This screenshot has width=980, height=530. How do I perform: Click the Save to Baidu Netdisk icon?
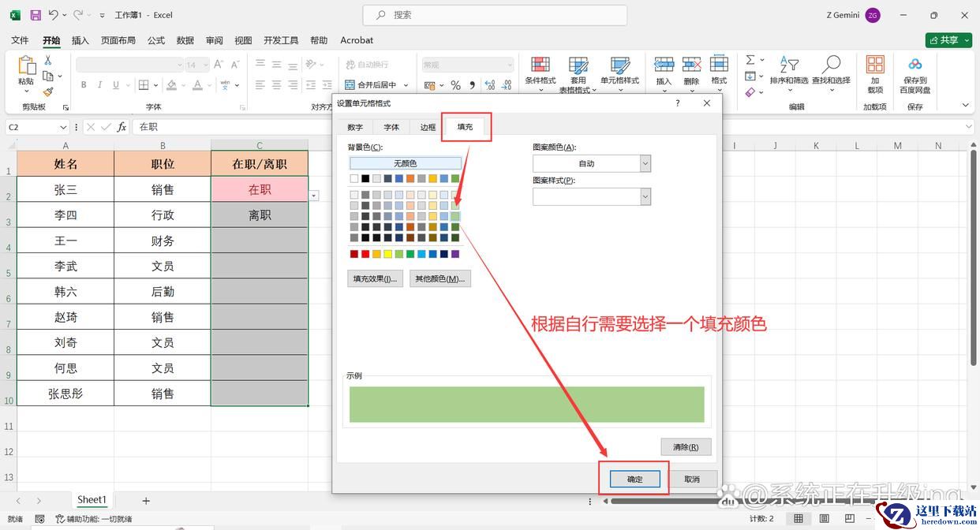pyautogui.click(x=915, y=65)
